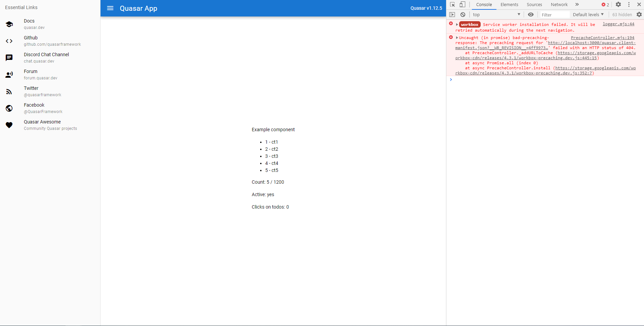
Task: Open the Facebook @QuasarFramework link
Action: pyautogui.click(x=50, y=108)
